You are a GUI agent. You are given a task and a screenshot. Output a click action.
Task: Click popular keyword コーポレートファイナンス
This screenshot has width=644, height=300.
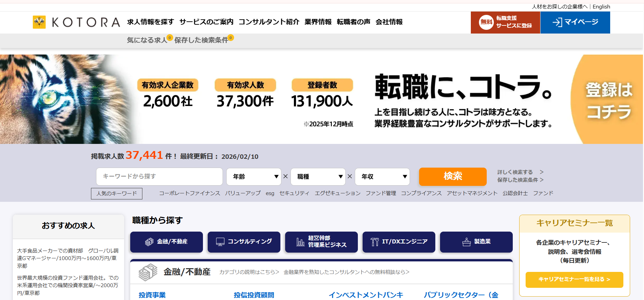pos(189,193)
